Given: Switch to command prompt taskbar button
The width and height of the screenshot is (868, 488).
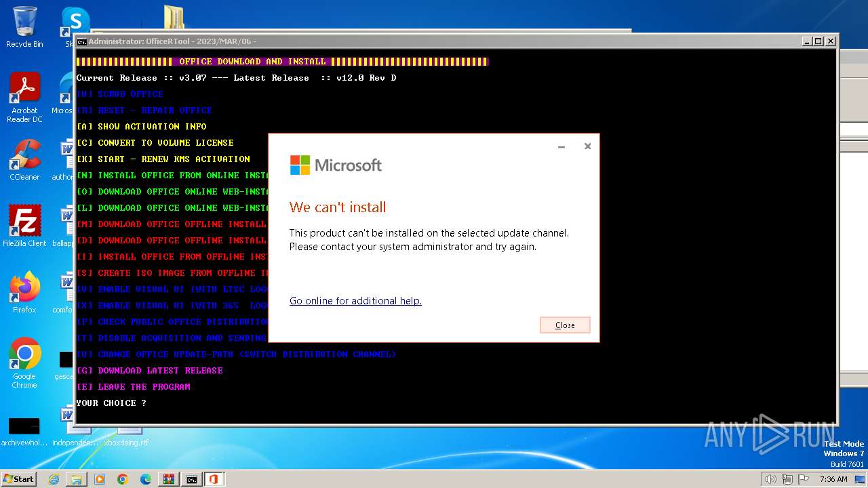Looking at the screenshot, I should click(x=192, y=479).
